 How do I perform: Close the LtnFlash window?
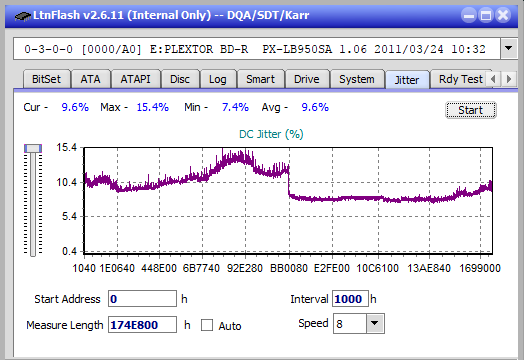click(x=503, y=15)
